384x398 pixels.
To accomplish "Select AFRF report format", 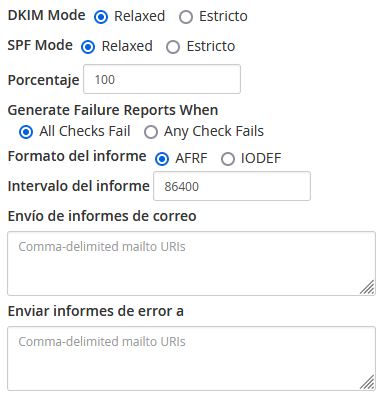I will [x=162, y=159].
